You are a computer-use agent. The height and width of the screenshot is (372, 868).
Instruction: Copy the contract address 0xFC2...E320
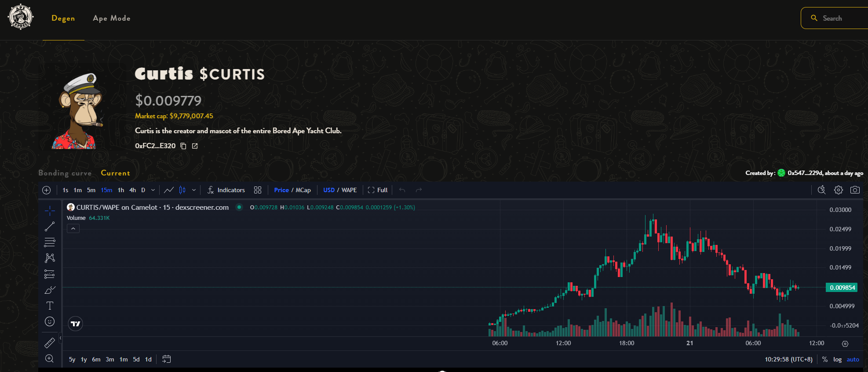point(183,146)
